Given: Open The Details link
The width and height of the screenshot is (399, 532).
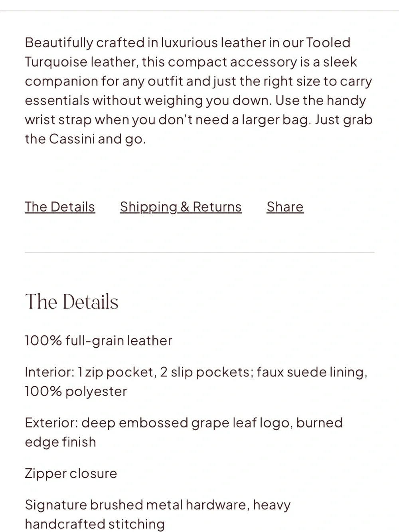Looking at the screenshot, I should tap(60, 207).
